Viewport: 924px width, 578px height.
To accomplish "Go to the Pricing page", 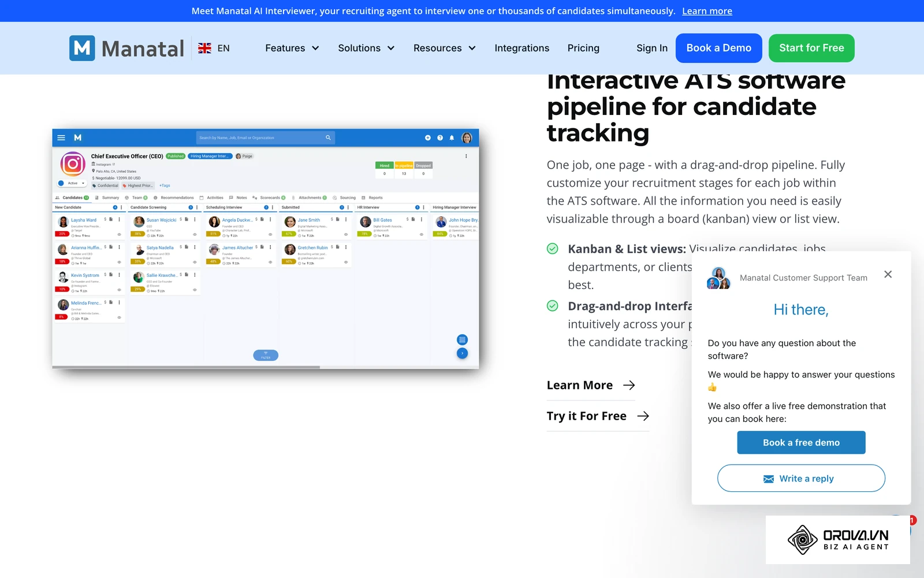I will 583,48.
